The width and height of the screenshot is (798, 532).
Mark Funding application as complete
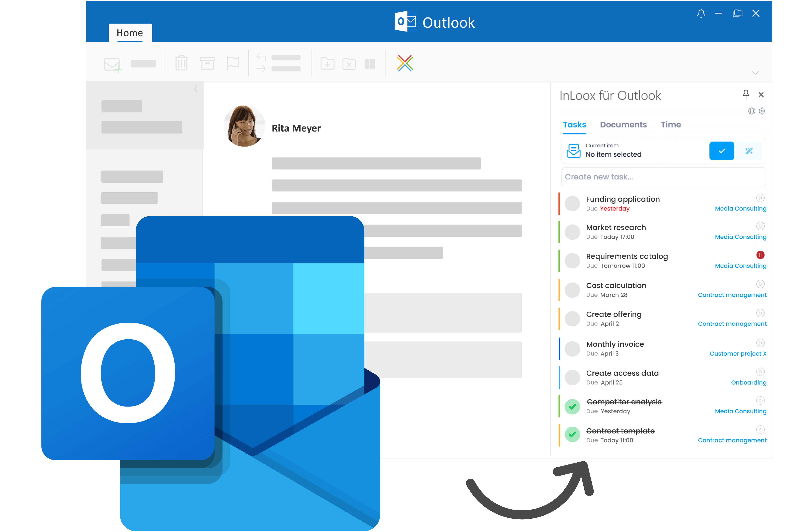coord(572,204)
